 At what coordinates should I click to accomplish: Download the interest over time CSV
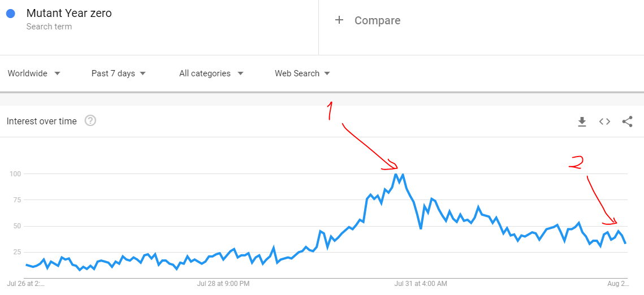582,122
